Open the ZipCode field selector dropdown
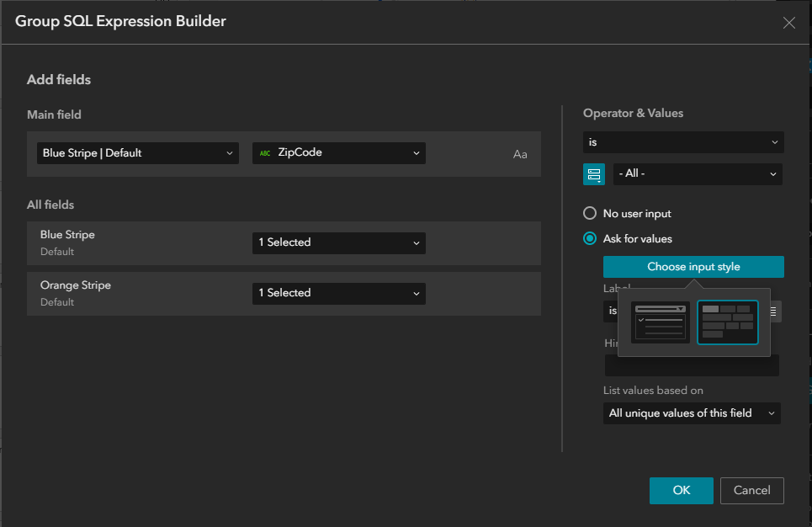 pos(338,152)
